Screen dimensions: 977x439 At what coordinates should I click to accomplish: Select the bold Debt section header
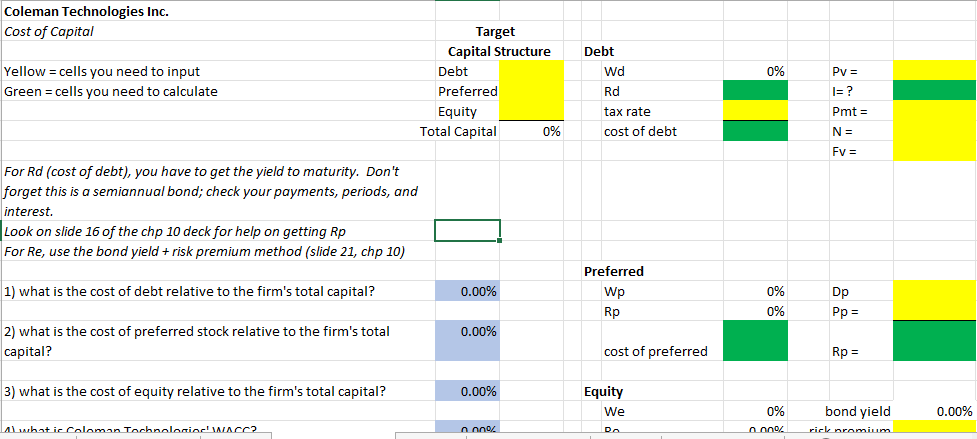(599, 52)
